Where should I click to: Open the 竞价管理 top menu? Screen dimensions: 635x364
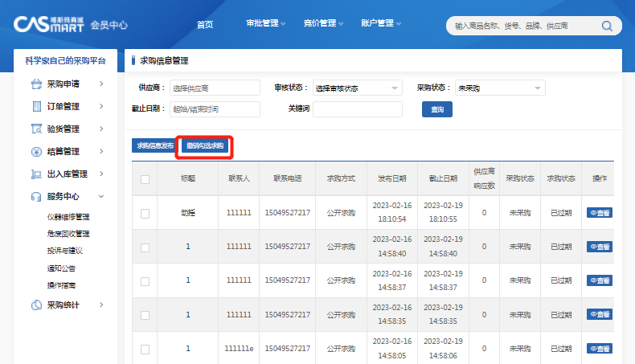click(324, 23)
